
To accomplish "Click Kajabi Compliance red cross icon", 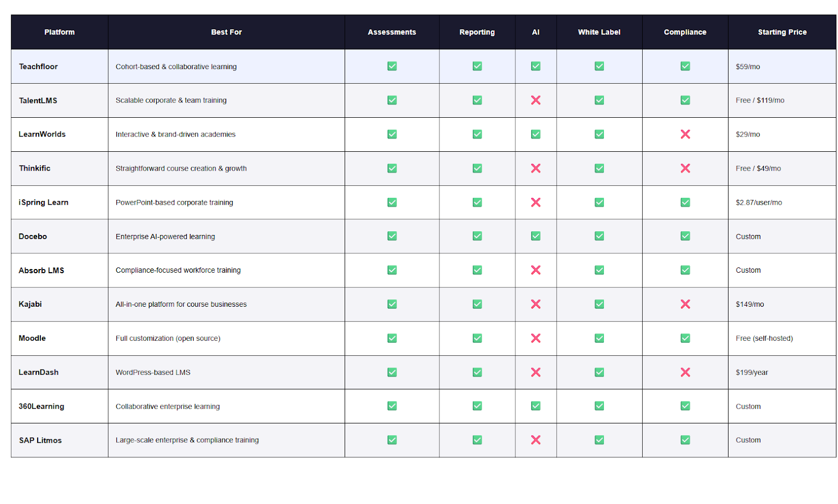I will coord(685,304).
